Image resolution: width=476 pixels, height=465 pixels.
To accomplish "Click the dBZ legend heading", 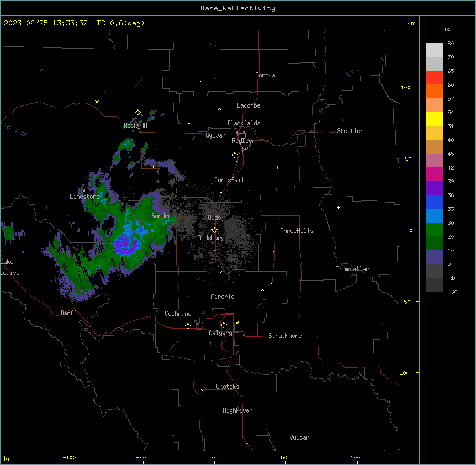I will pos(447,29).
